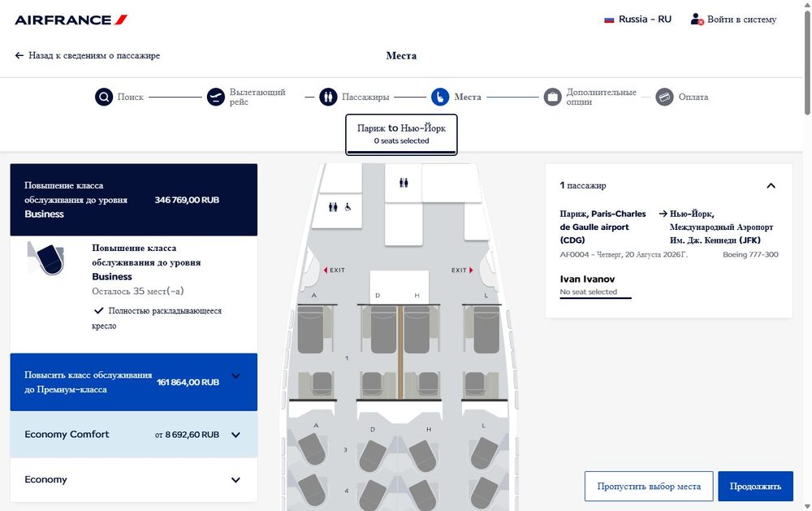This screenshot has height=511, width=812.
Task: Collapse the Business upgrade header panel
Action: [x=134, y=200]
